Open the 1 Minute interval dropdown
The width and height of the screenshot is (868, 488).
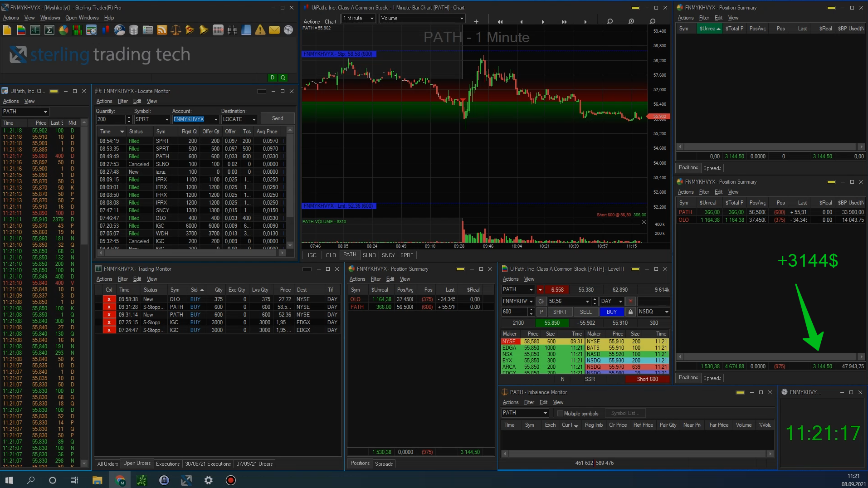click(358, 18)
